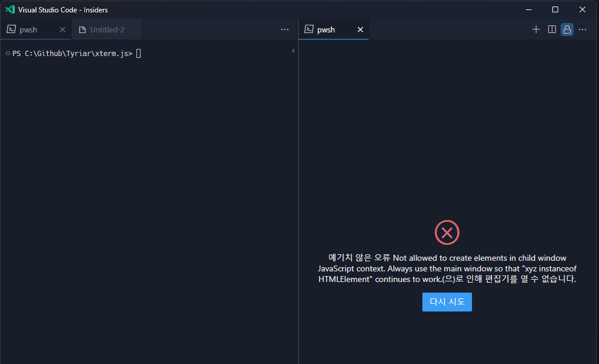Open a new terminal with the plus icon
The image size is (599, 364).
tap(536, 29)
